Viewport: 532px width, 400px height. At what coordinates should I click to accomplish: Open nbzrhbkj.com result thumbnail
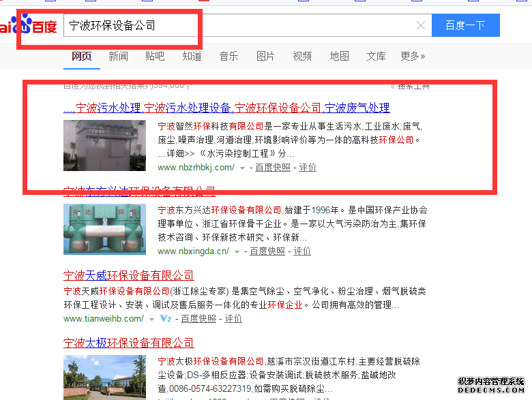tap(104, 145)
